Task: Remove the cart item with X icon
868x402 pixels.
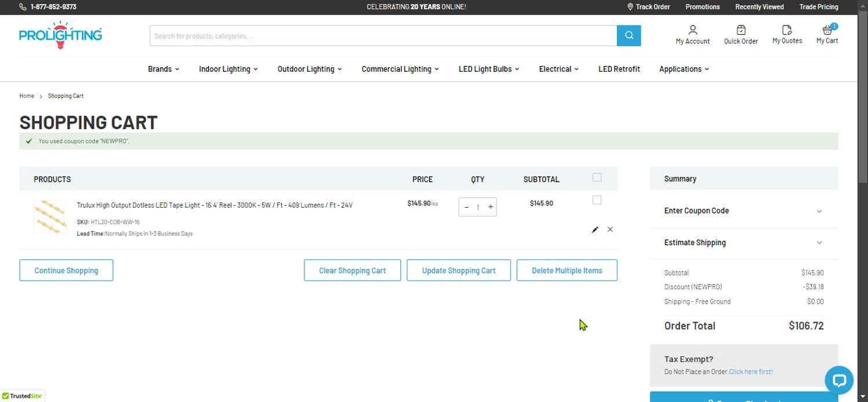Action: click(610, 230)
